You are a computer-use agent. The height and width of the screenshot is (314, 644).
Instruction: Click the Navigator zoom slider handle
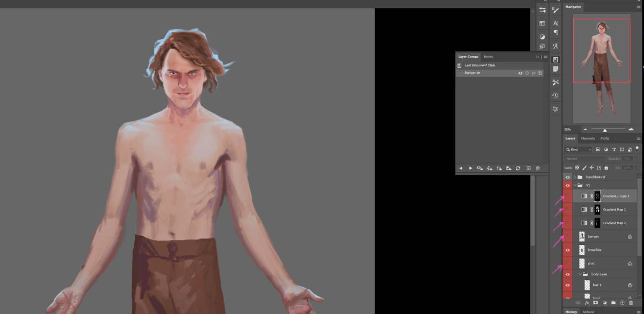(605, 130)
